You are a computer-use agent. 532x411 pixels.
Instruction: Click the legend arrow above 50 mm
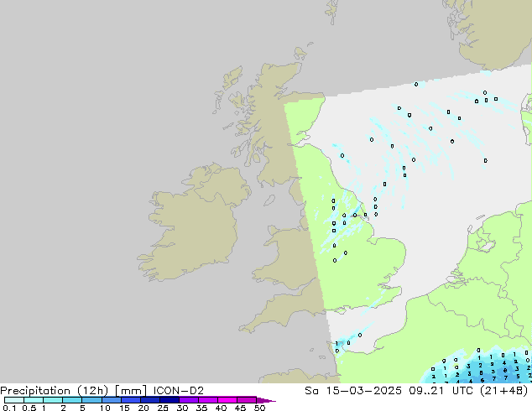(x=266, y=400)
